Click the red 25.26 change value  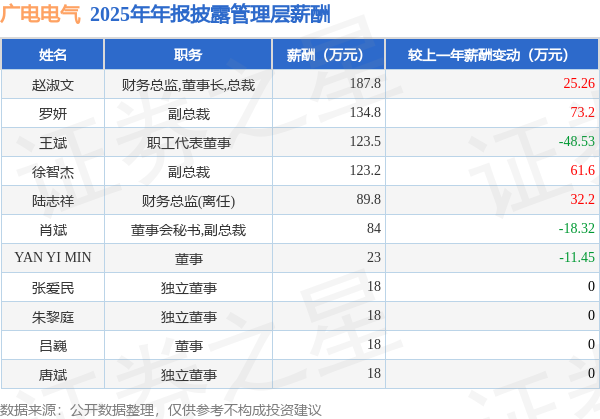[x=579, y=83]
